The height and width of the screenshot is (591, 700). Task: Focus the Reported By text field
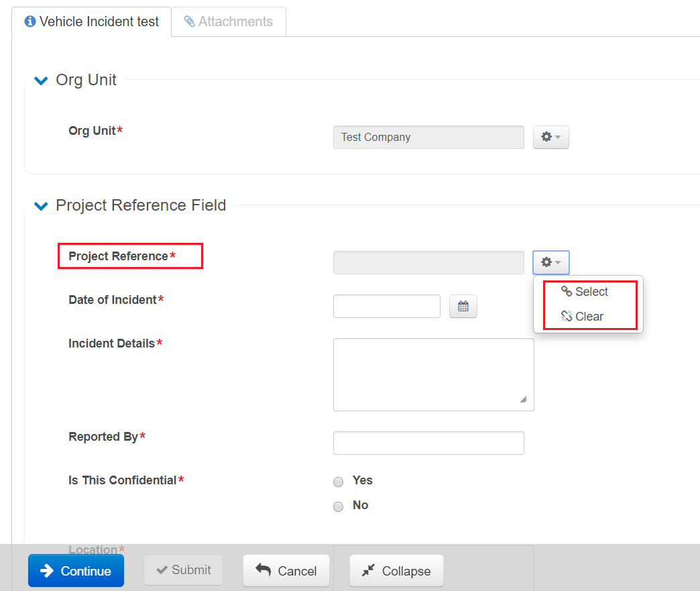coord(428,443)
